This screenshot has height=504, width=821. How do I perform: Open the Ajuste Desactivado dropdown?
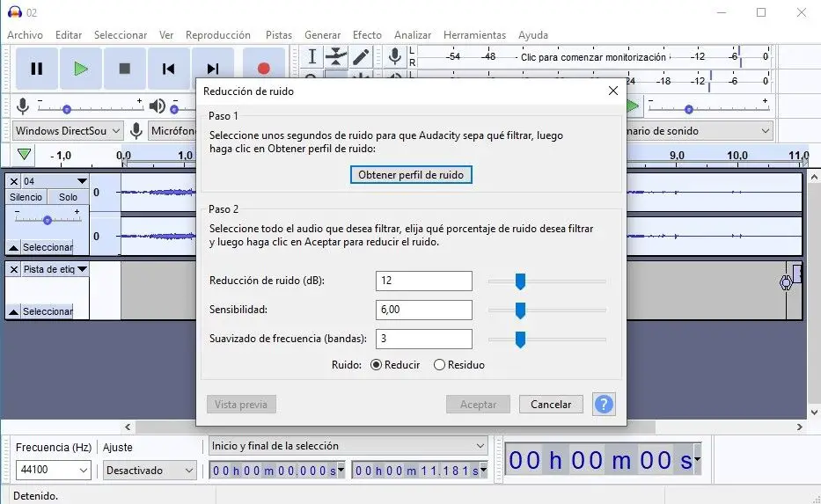tap(150, 470)
